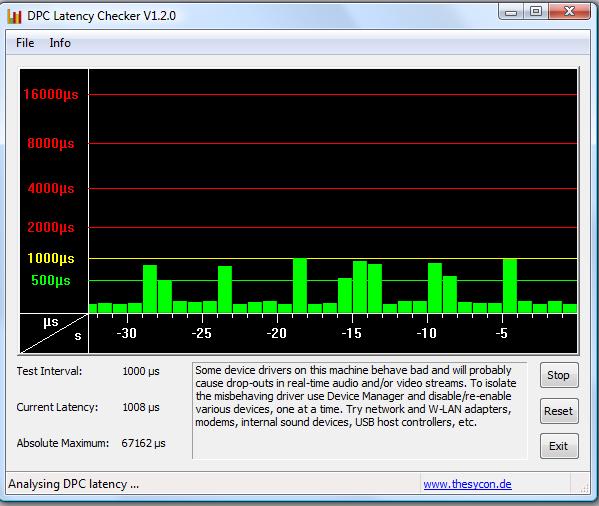Click the Exit button
Viewport: 599px width, 506px height.
tap(559, 446)
